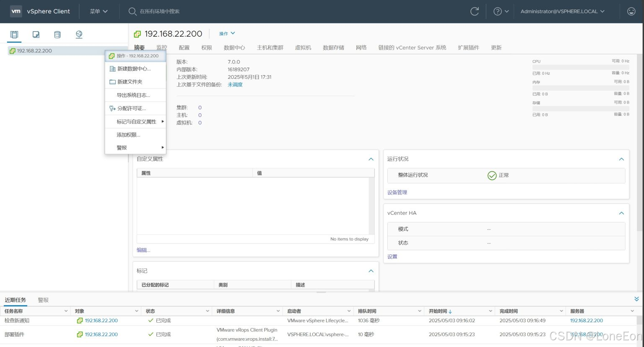Open 详细信息 column filter dropdown
644x347 pixels.
pos(278,311)
